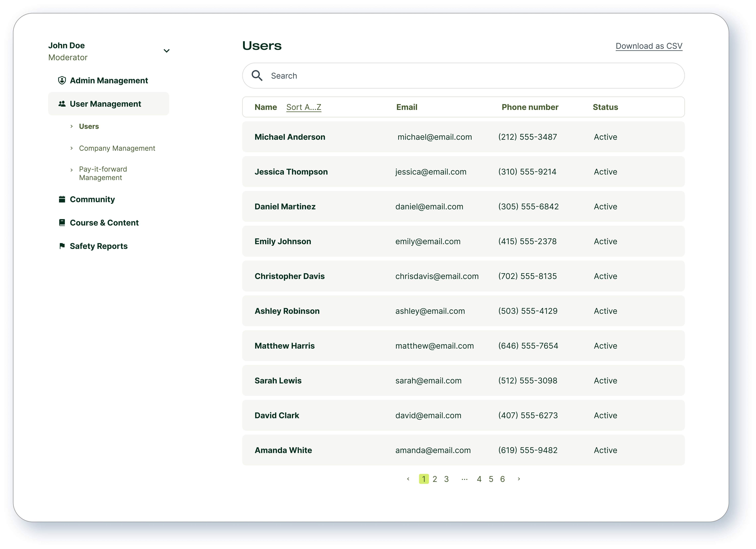This screenshot has width=756, height=549.
Task: Select the Matthew Harris name
Action: pyautogui.click(x=284, y=346)
